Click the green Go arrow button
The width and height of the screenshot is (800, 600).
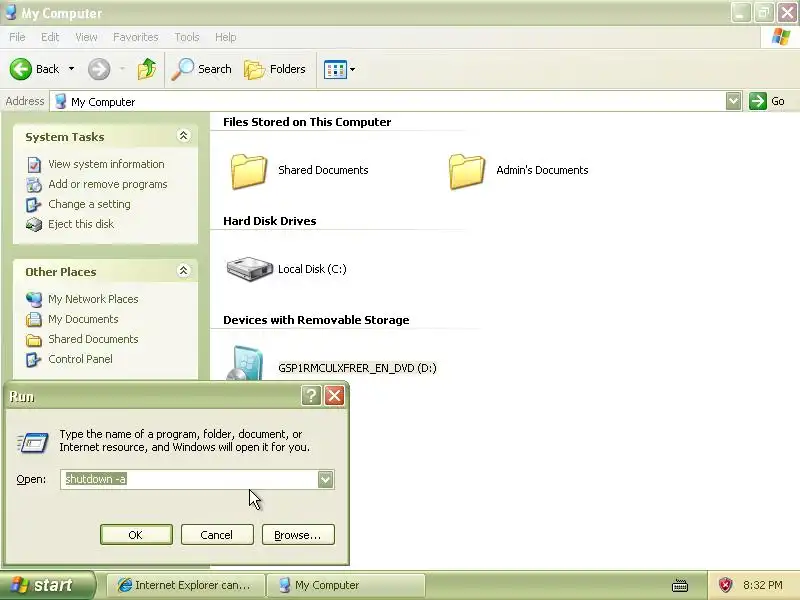[x=758, y=101]
